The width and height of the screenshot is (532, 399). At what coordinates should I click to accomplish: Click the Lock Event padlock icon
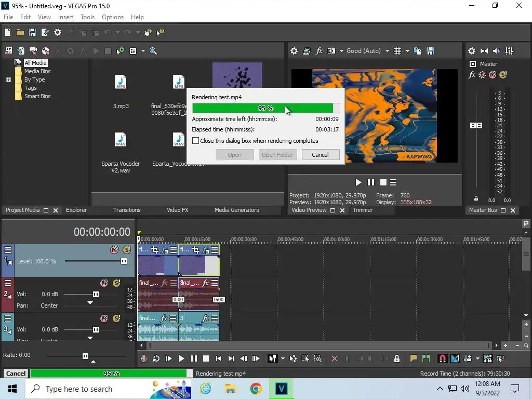(396, 358)
